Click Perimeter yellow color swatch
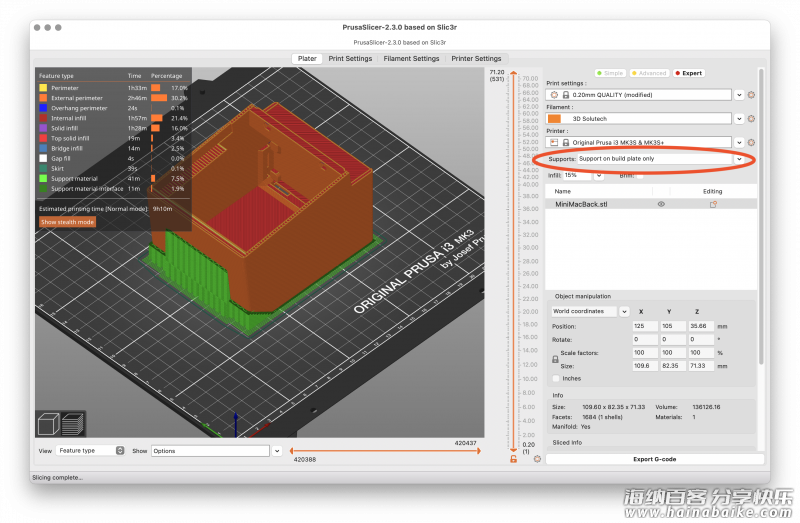The height and width of the screenshot is (523, 800). coord(43,88)
